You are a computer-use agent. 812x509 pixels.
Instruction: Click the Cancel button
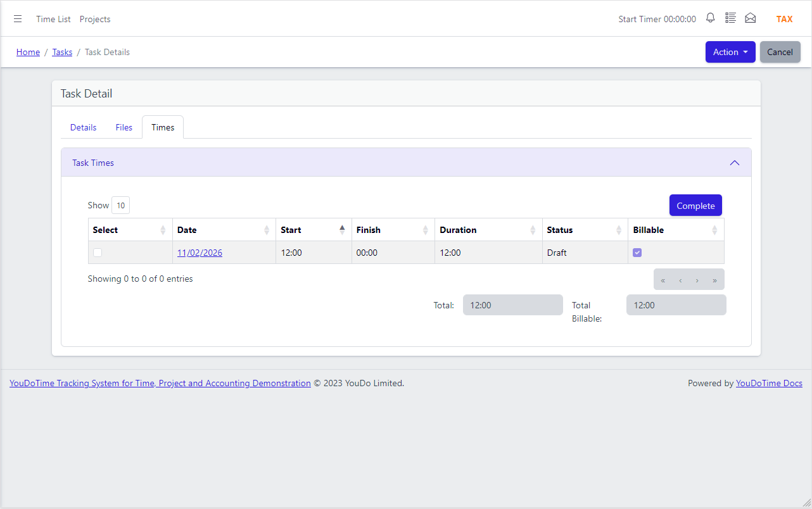click(x=780, y=52)
